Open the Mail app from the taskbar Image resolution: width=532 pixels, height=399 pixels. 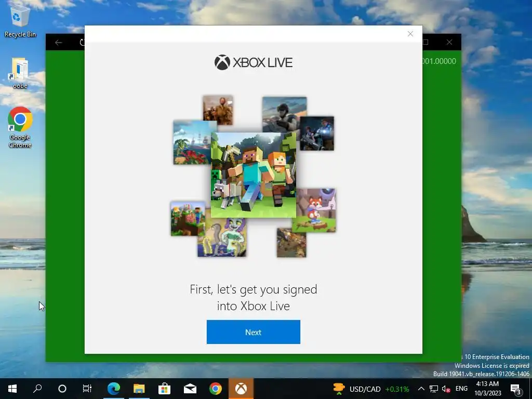click(x=190, y=389)
